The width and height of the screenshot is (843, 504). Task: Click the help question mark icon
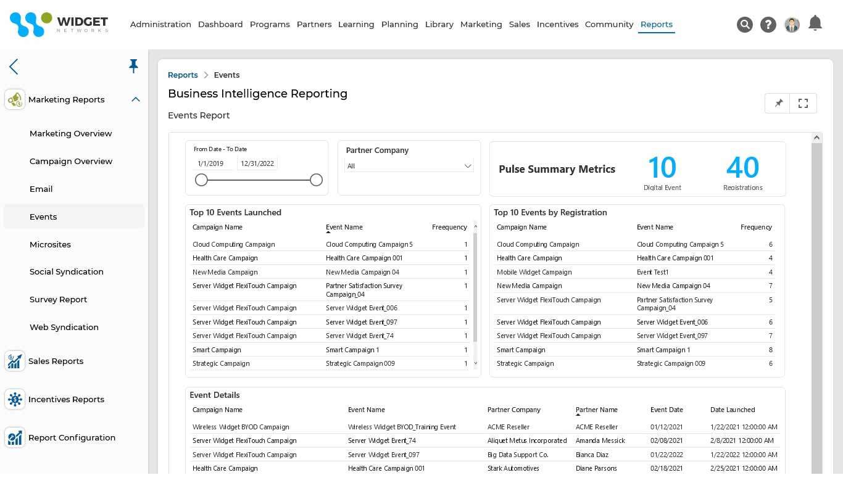click(768, 25)
